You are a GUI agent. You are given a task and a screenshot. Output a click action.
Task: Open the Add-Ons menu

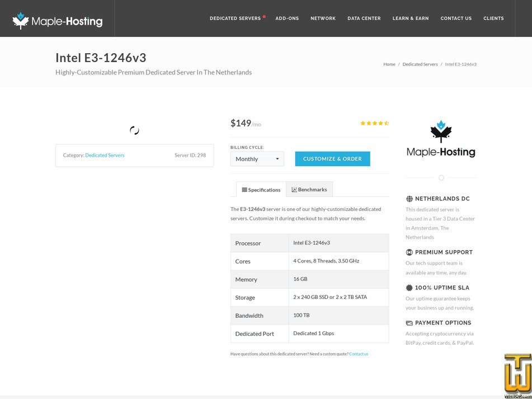(287, 18)
